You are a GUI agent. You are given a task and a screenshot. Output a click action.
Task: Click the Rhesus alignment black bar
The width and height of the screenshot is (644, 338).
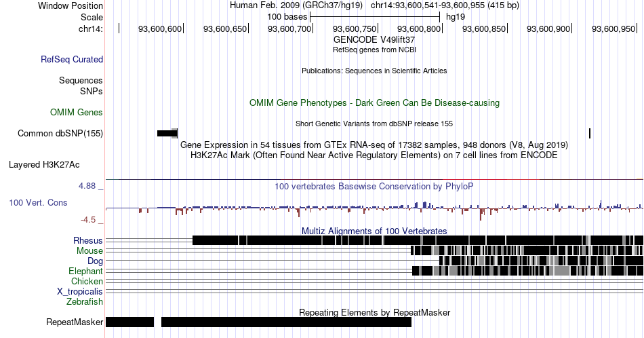pos(418,240)
